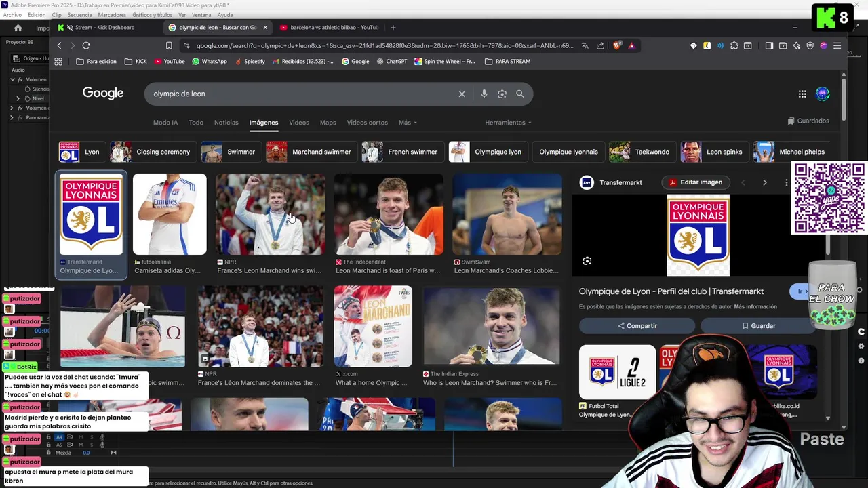Toggle fx switch for Panoramizador effect

coord(20,117)
